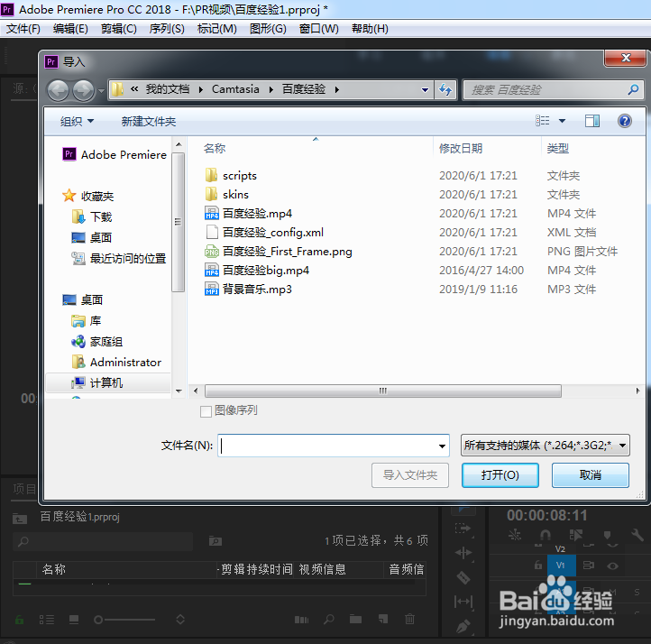
Task: Select the file 百度经验big.mp4
Action: [257, 271]
